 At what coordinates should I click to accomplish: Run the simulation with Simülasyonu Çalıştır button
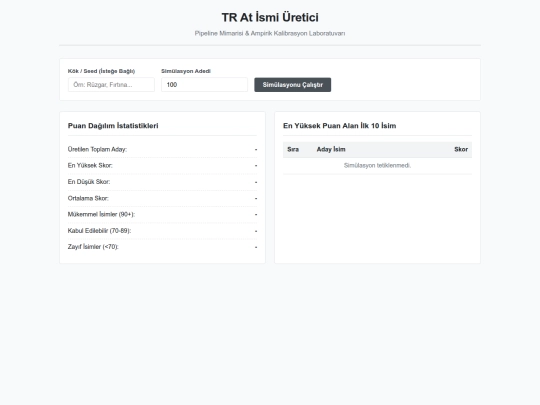293,85
